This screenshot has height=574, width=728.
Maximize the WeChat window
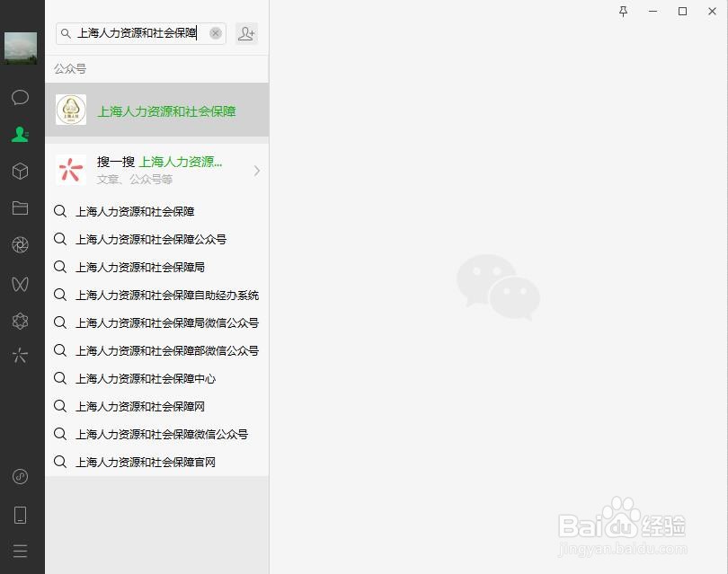pyautogui.click(x=682, y=11)
